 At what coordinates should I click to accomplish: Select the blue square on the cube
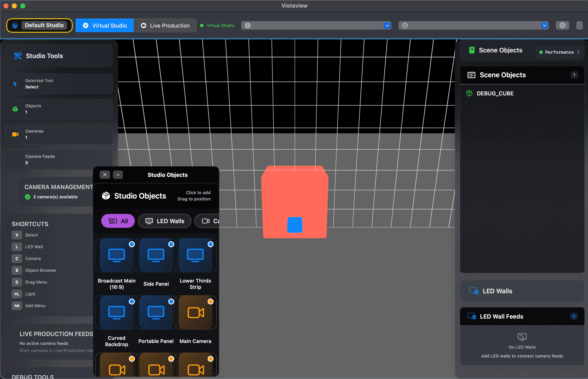click(x=295, y=225)
